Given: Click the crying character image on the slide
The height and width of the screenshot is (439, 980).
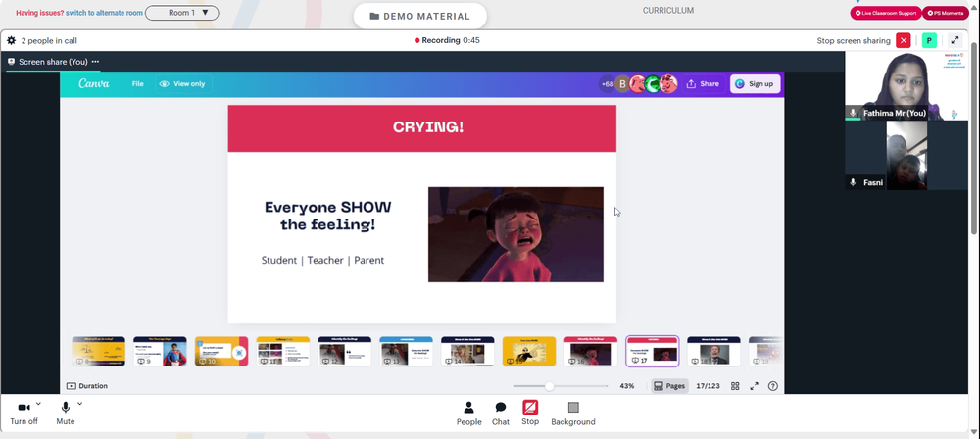Looking at the screenshot, I should [515, 234].
